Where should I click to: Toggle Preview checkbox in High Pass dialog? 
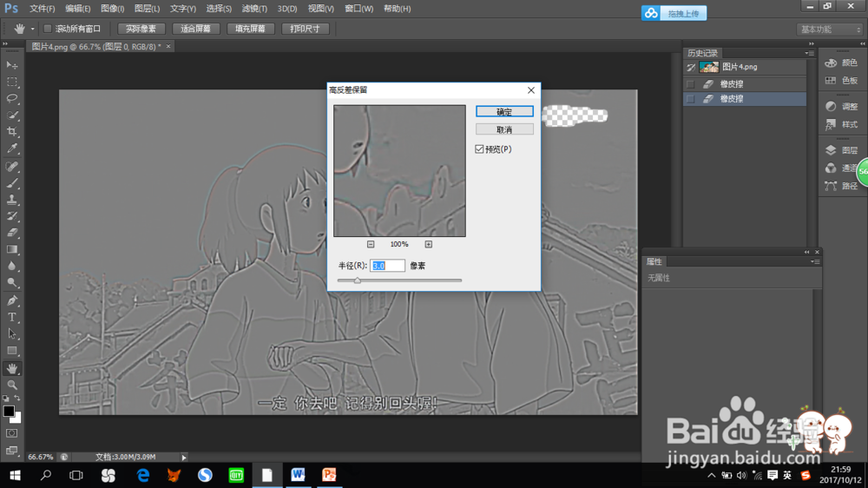click(479, 149)
